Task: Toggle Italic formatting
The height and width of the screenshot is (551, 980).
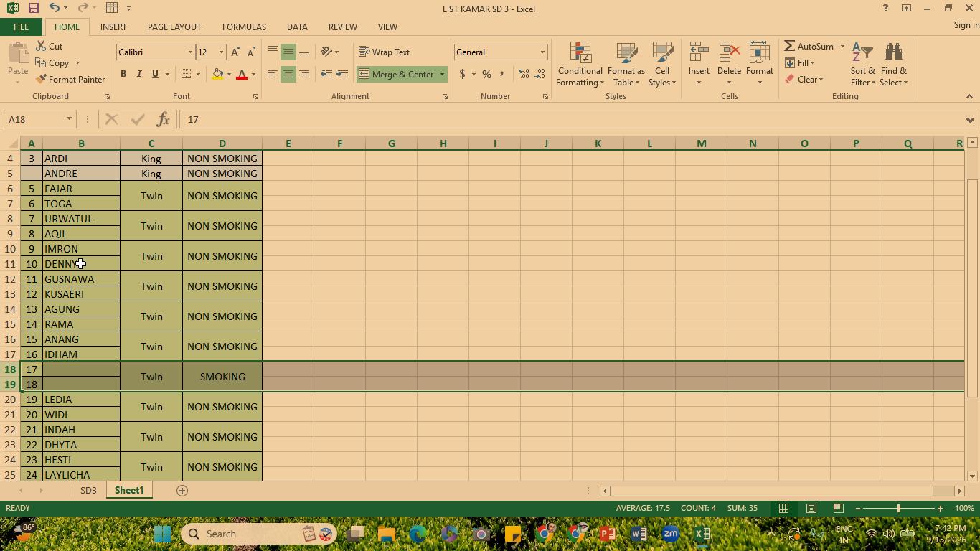Action: pos(139,74)
